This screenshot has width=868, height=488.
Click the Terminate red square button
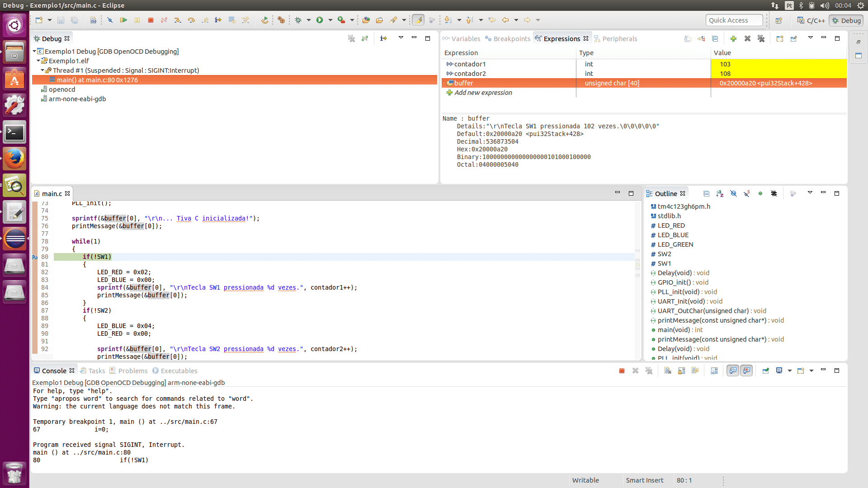(151, 20)
